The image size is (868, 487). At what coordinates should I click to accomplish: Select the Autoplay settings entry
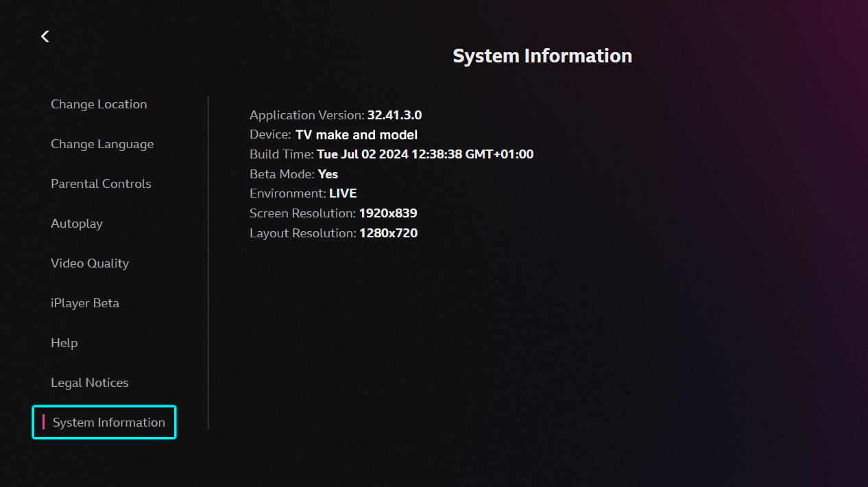[76, 223]
